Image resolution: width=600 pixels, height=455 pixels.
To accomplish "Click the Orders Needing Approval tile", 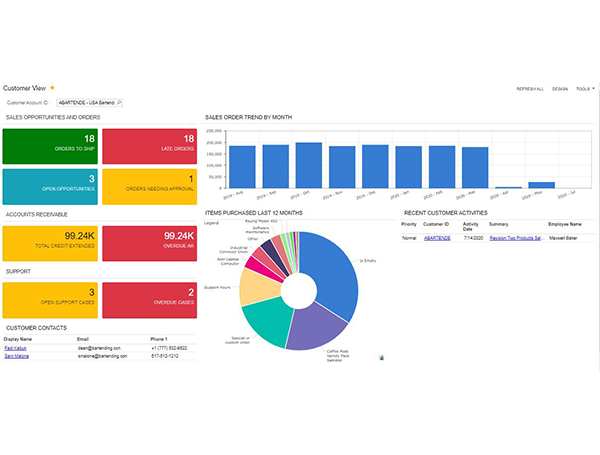I will click(148, 187).
